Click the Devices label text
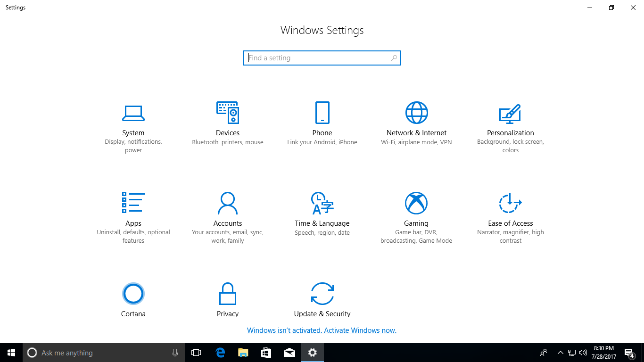The image size is (644, 362). tap(228, 133)
